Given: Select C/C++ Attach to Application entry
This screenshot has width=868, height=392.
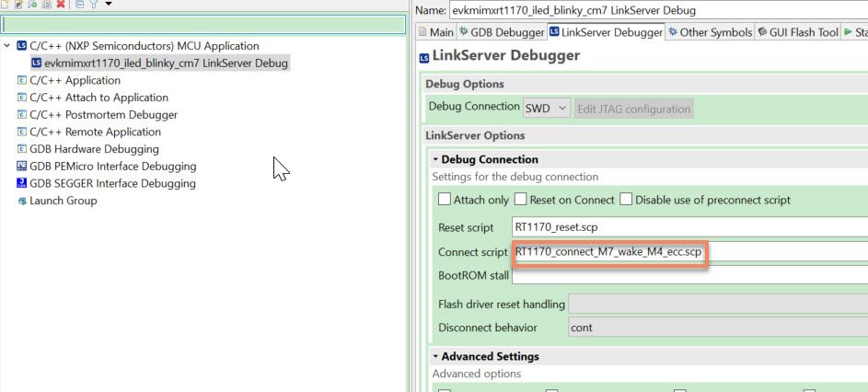Looking at the screenshot, I should point(98,98).
